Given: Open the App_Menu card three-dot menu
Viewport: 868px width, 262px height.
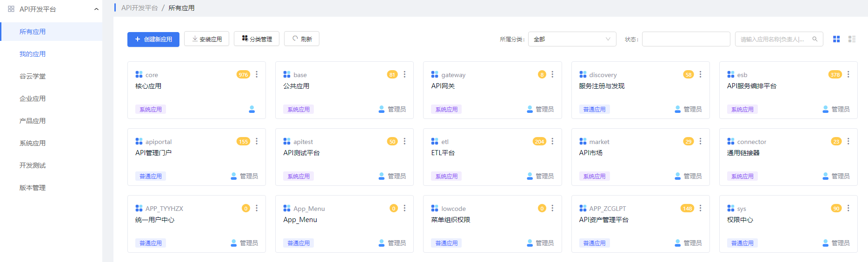Looking at the screenshot, I should (x=404, y=208).
